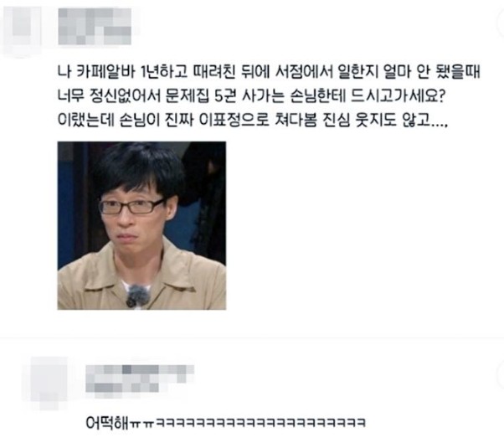Image resolution: width=504 pixels, height=448 pixels.
Task: Click the partial round button beside first comment
Action: pyautogui.click(x=501, y=23)
